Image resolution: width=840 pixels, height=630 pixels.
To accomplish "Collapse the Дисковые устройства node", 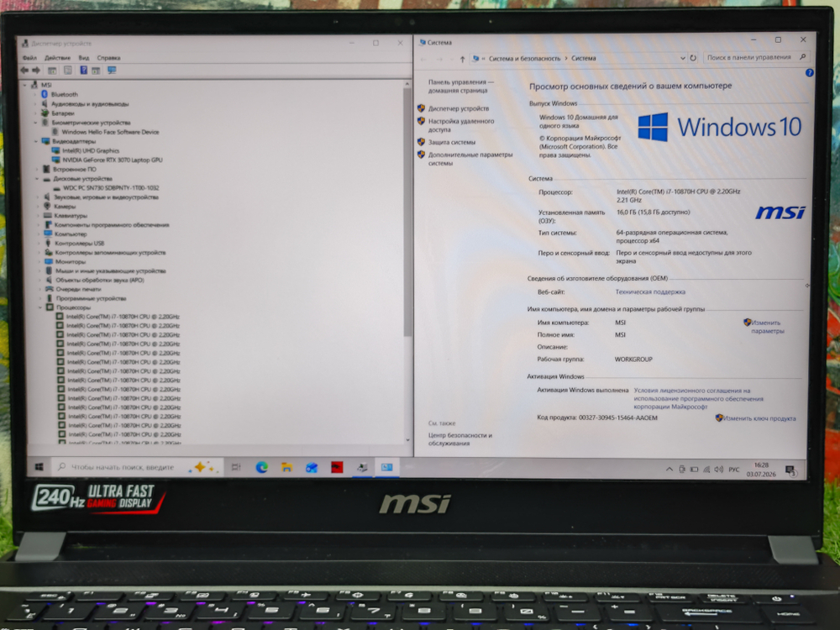I will pyautogui.click(x=37, y=178).
